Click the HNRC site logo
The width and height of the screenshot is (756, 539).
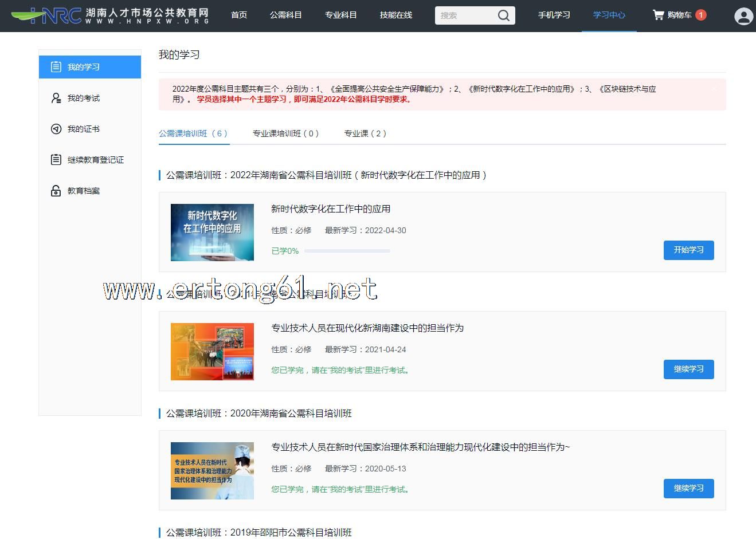[x=109, y=15]
